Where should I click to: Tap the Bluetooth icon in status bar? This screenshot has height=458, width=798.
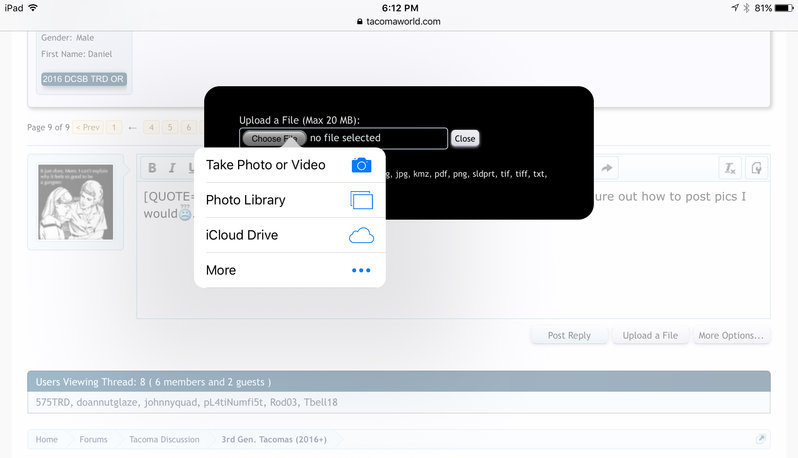747,8
